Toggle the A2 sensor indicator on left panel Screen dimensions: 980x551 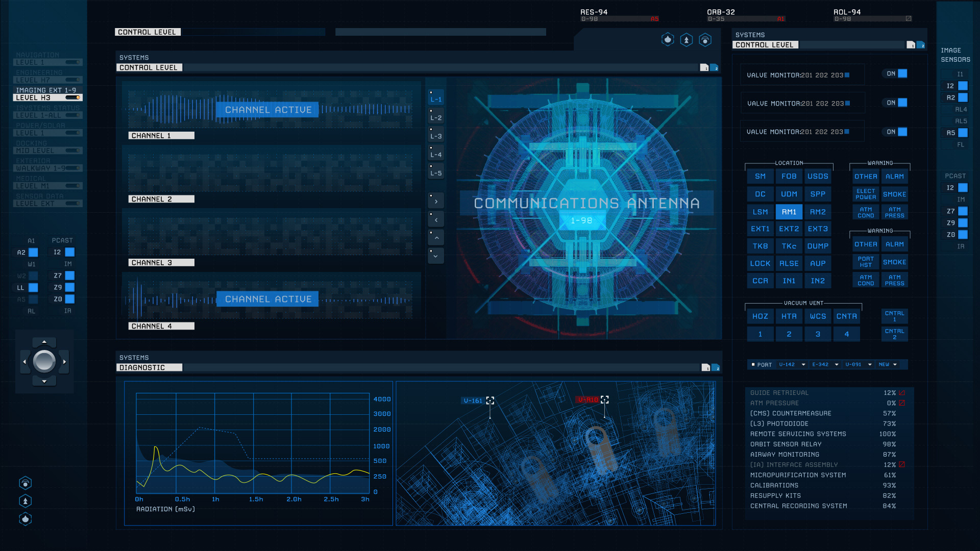click(33, 252)
